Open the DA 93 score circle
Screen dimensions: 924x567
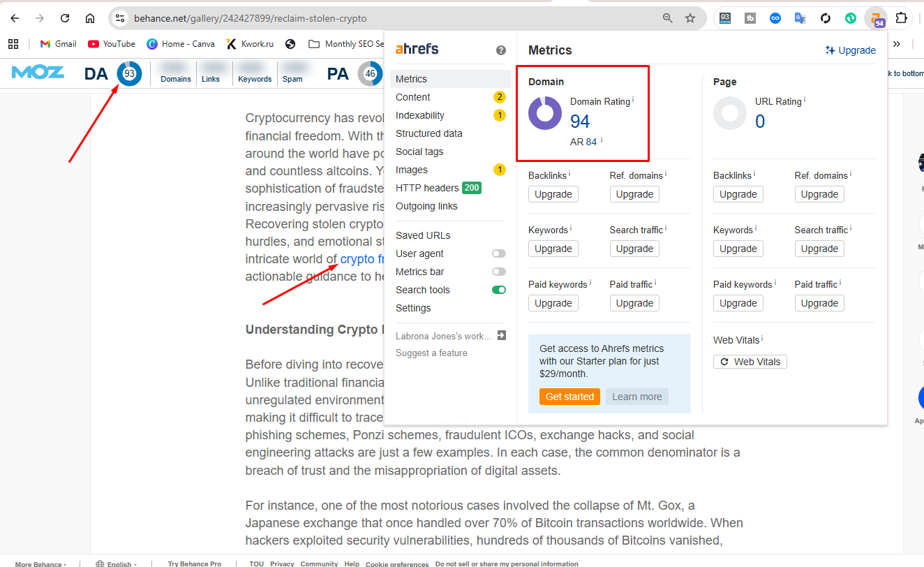(129, 72)
